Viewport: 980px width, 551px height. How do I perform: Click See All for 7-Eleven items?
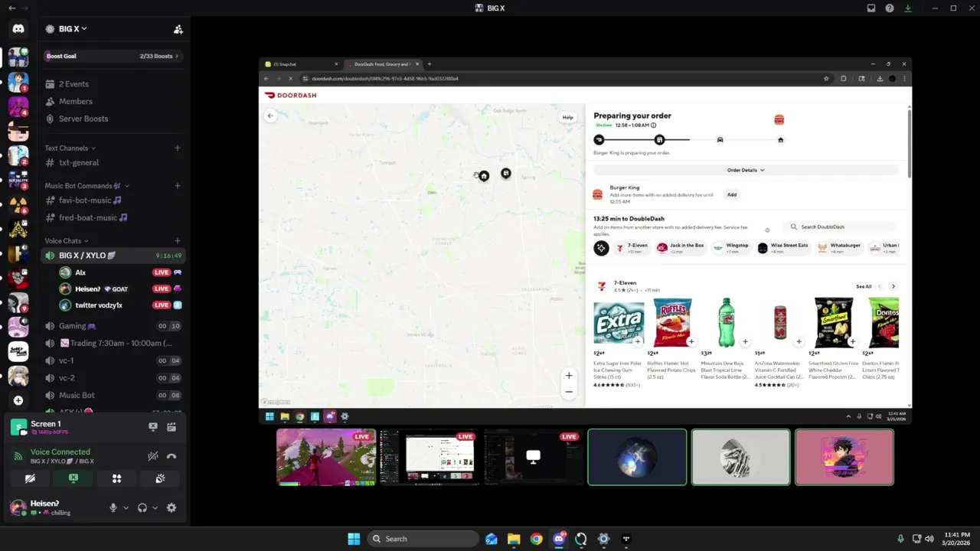point(864,286)
